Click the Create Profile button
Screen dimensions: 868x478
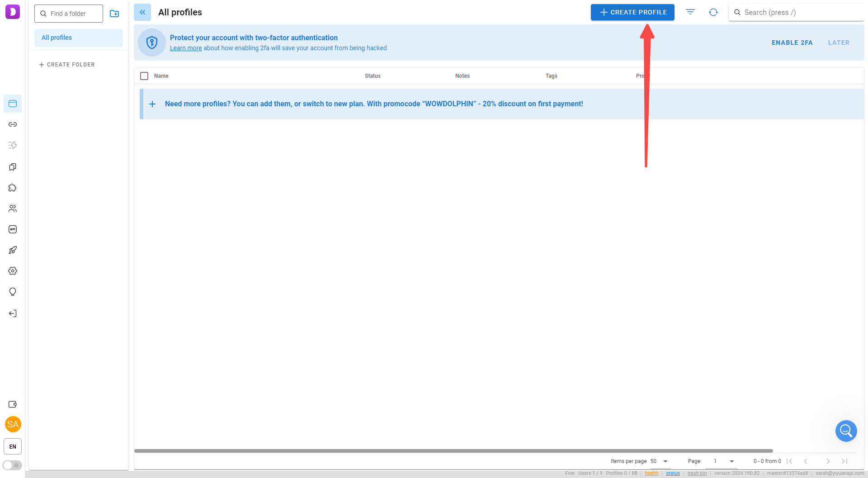pos(632,12)
